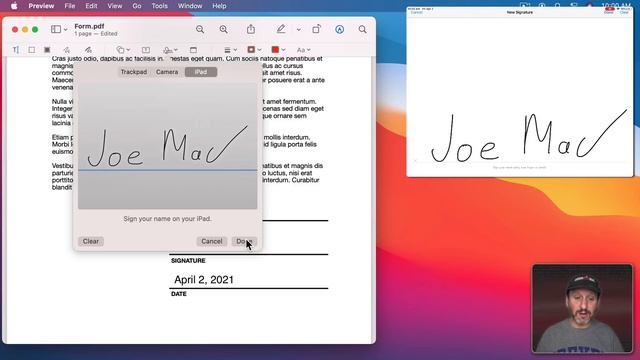Select the Rectangular Selection tool
This screenshot has height=360, width=640.
click(x=31, y=50)
